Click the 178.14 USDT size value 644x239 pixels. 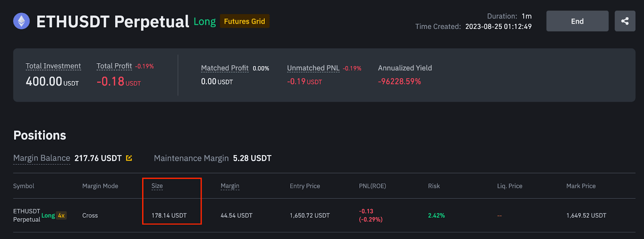coord(169,216)
